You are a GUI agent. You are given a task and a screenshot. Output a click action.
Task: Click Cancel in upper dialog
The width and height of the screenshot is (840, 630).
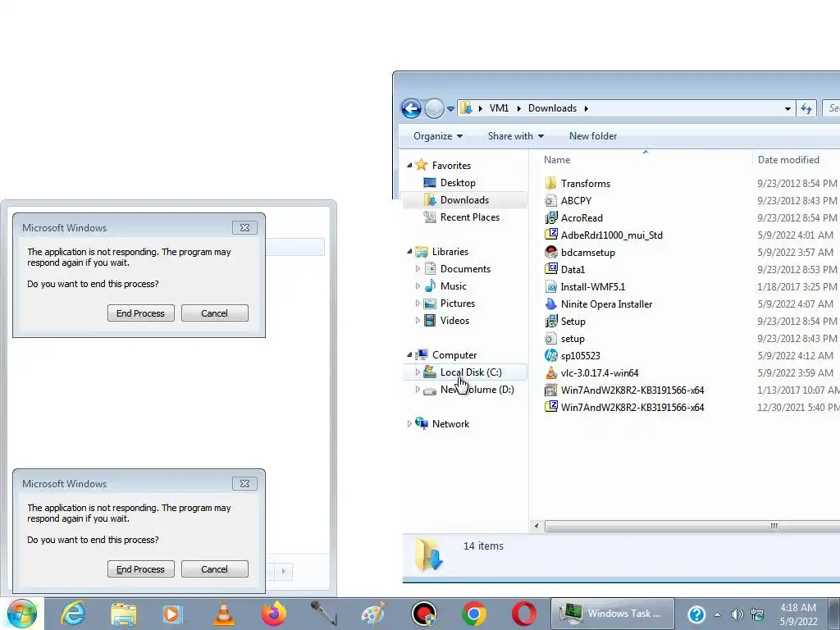coord(214,313)
